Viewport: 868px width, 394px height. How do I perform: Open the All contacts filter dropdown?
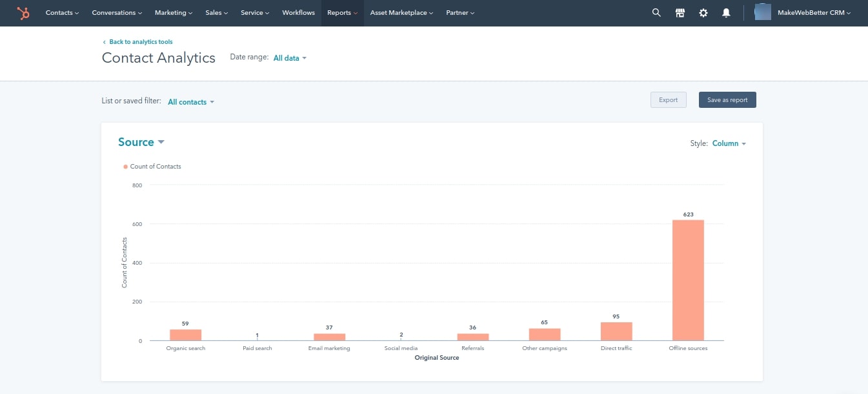(190, 101)
